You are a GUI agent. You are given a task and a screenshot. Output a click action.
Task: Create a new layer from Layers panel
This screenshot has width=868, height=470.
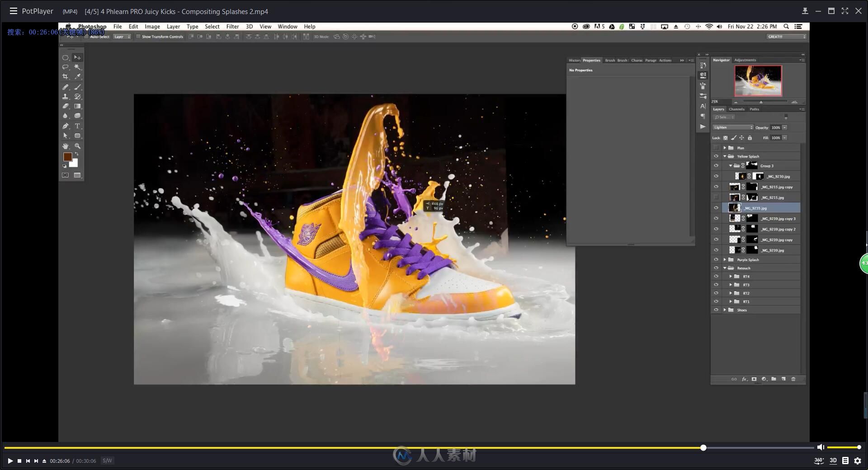(783, 379)
